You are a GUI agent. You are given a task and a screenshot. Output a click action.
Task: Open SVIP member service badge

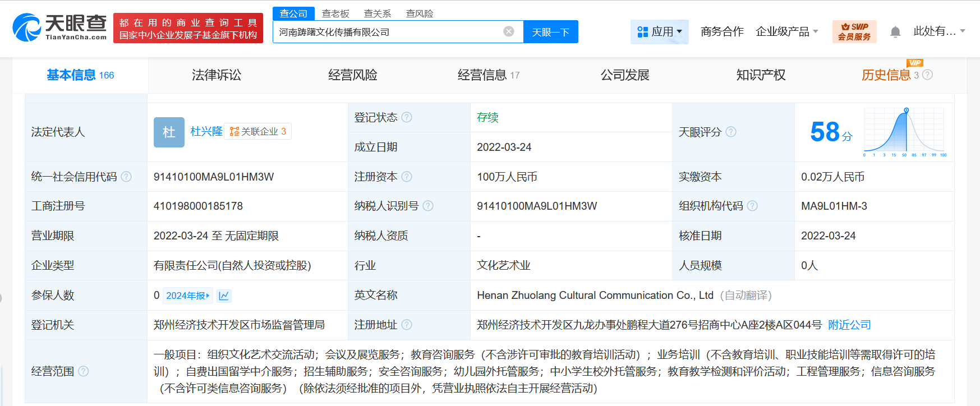click(x=854, y=31)
